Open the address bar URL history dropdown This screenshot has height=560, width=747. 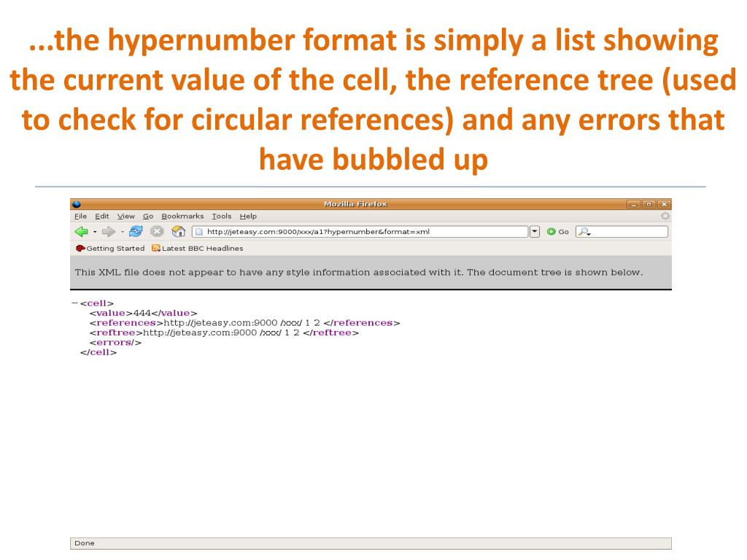pos(535,231)
